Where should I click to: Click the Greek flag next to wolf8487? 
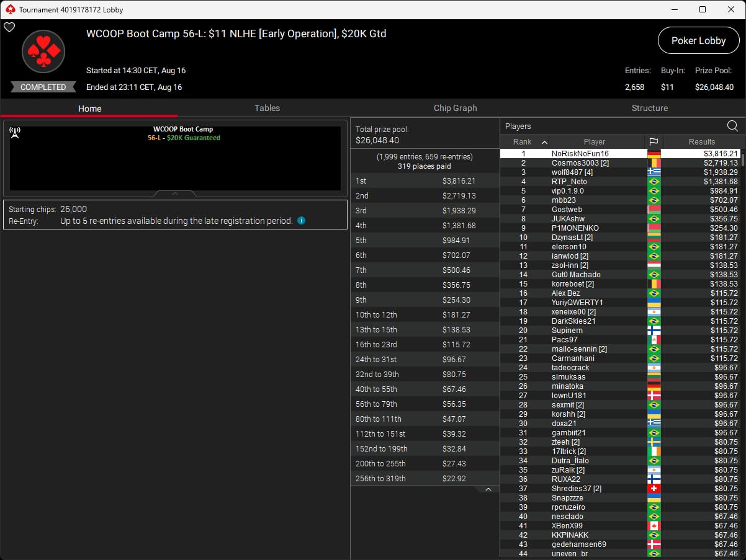pos(654,172)
